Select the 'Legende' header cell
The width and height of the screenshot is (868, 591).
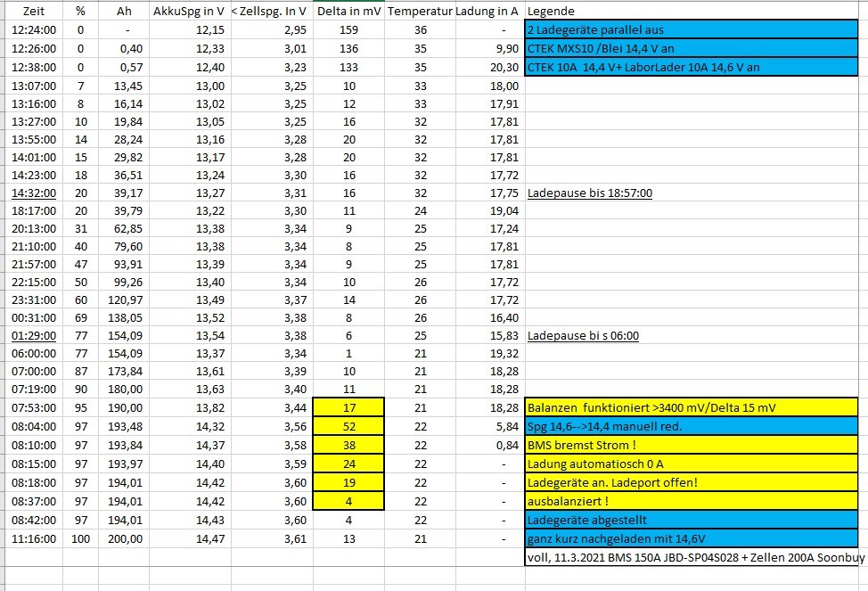[x=692, y=11]
